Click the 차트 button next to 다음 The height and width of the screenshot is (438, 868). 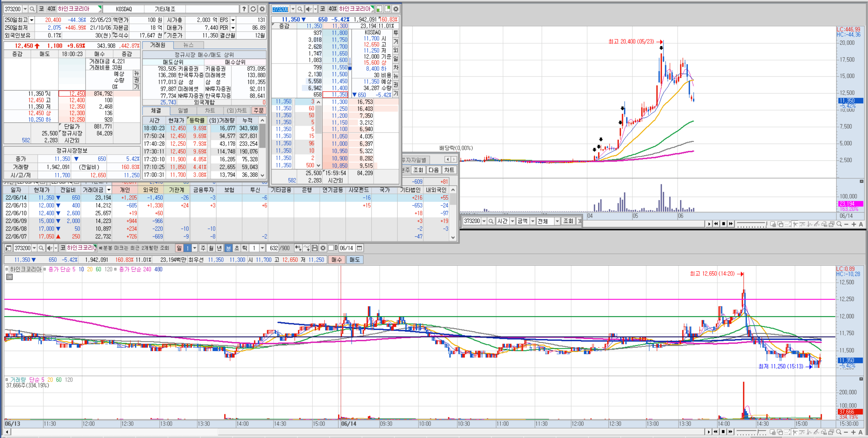449,170
